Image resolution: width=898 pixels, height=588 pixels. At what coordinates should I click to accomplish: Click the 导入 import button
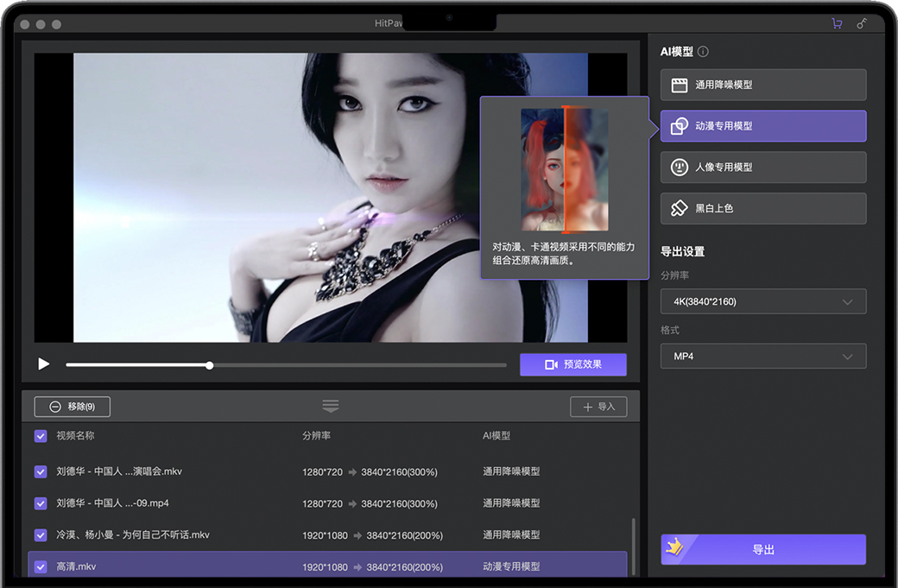598,407
